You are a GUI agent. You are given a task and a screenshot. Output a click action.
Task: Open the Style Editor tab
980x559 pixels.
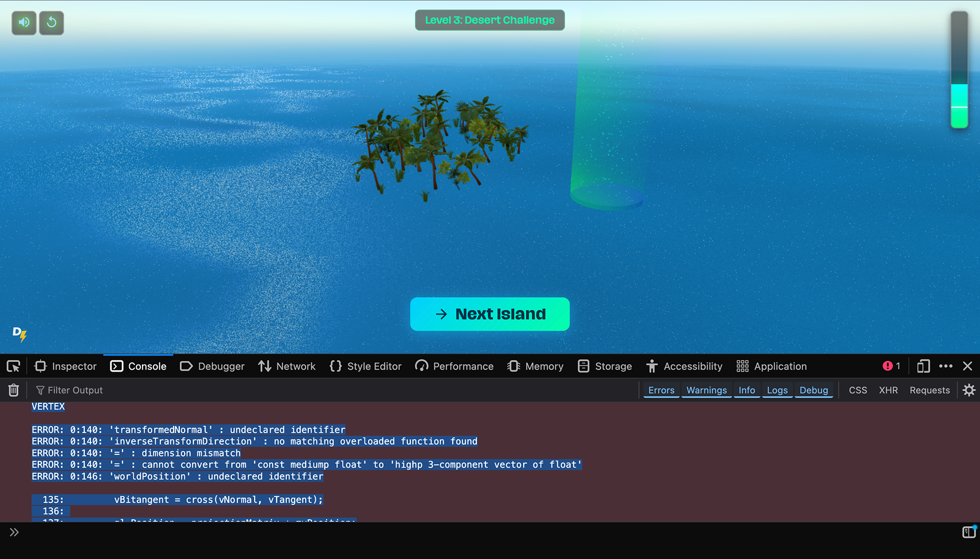click(365, 366)
